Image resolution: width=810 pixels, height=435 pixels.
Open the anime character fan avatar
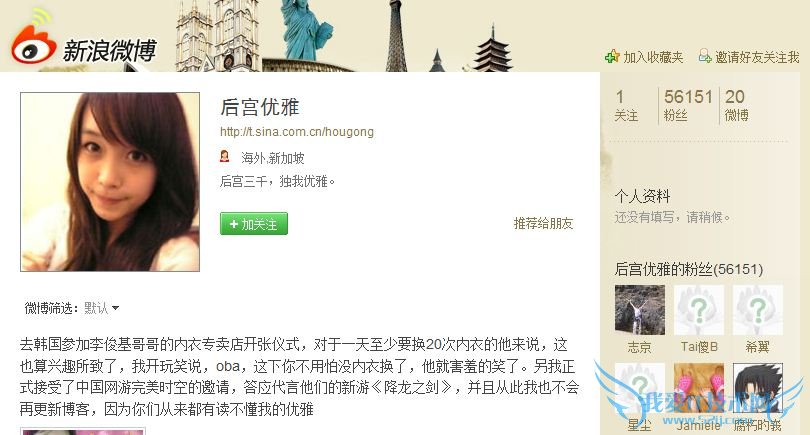point(758,388)
